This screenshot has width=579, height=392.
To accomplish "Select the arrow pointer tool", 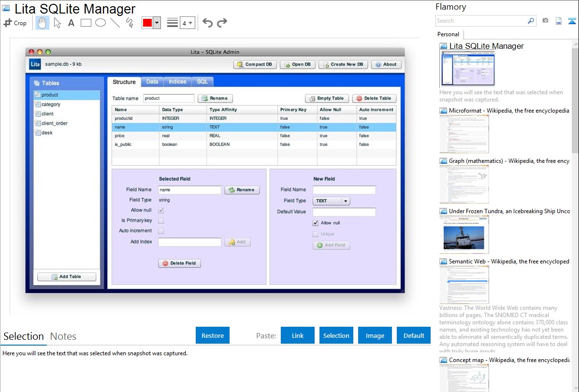I will [x=57, y=23].
